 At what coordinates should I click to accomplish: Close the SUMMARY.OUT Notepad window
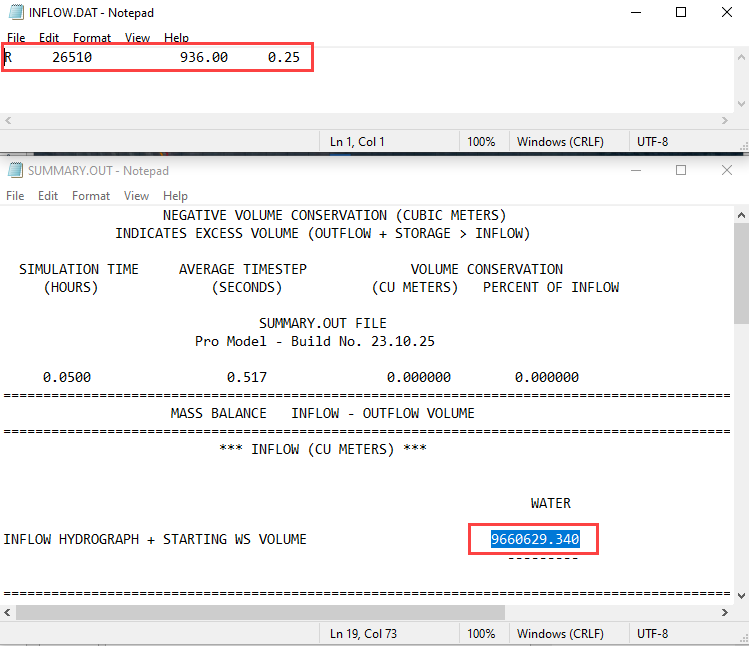pyautogui.click(x=726, y=171)
